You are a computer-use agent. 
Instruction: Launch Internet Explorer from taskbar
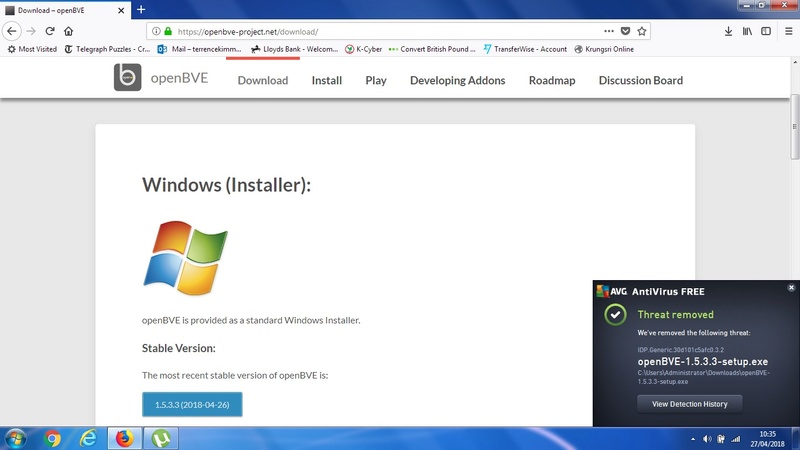pos(88,438)
